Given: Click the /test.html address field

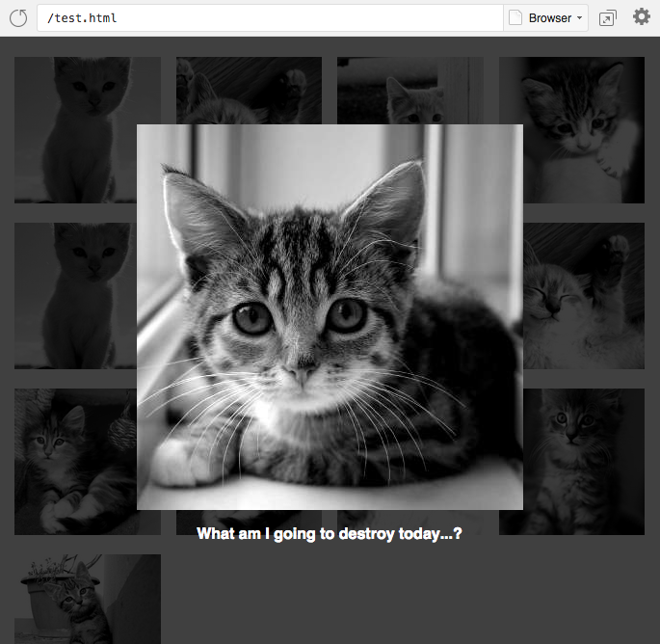Looking at the screenshot, I should click(270, 18).
